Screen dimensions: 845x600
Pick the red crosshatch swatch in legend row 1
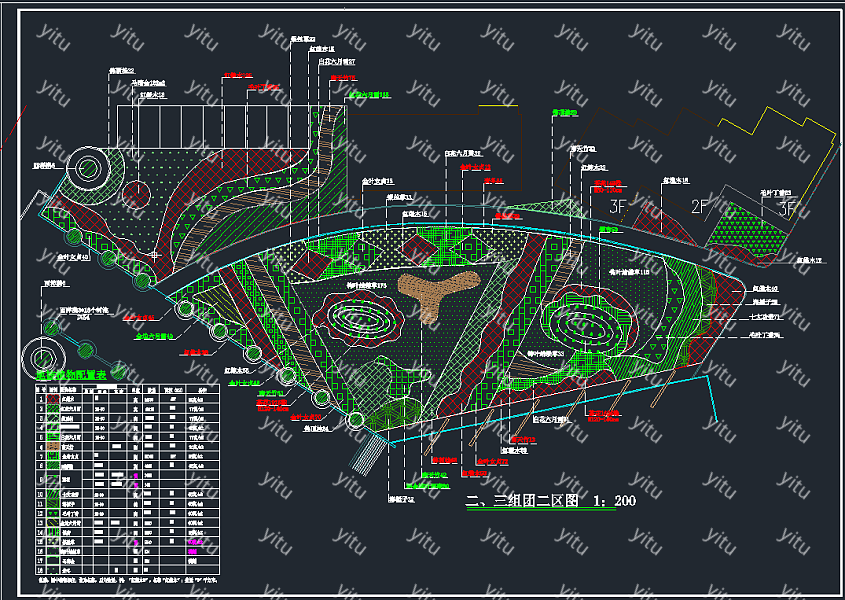tap(53, 399)
